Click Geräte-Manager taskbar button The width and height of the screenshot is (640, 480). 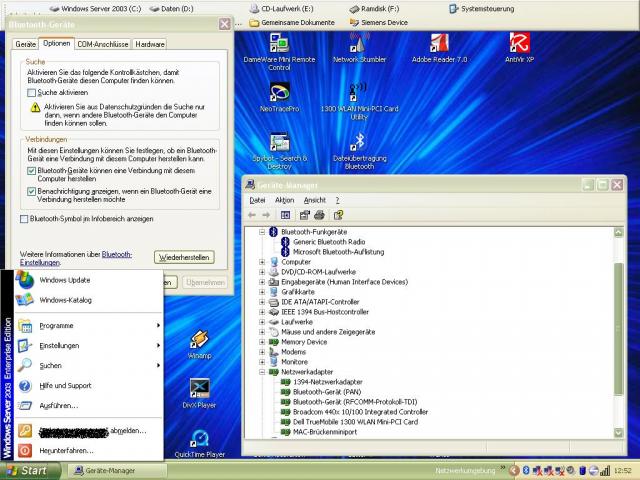point(117,471)
